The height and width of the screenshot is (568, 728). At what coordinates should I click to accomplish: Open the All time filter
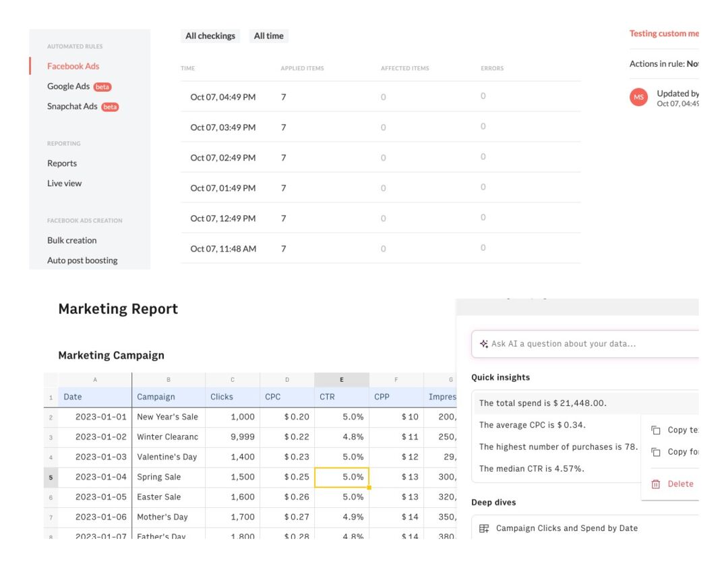tap(269, 36)
